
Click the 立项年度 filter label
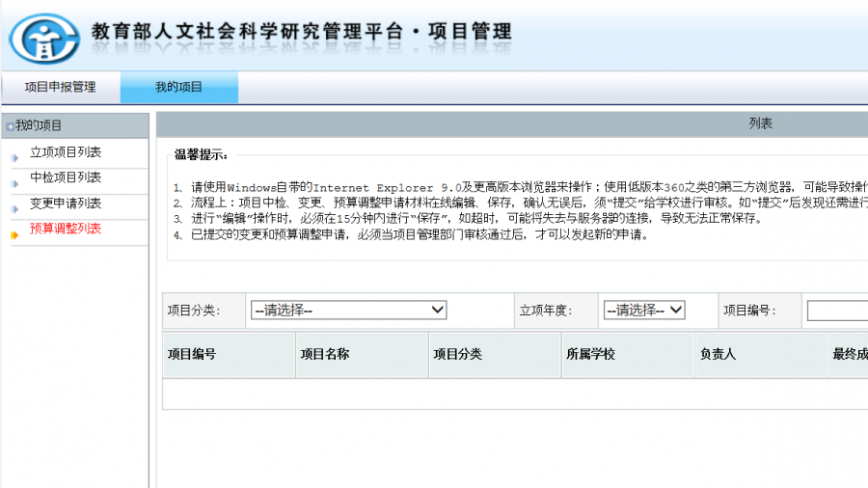(545, 311)
